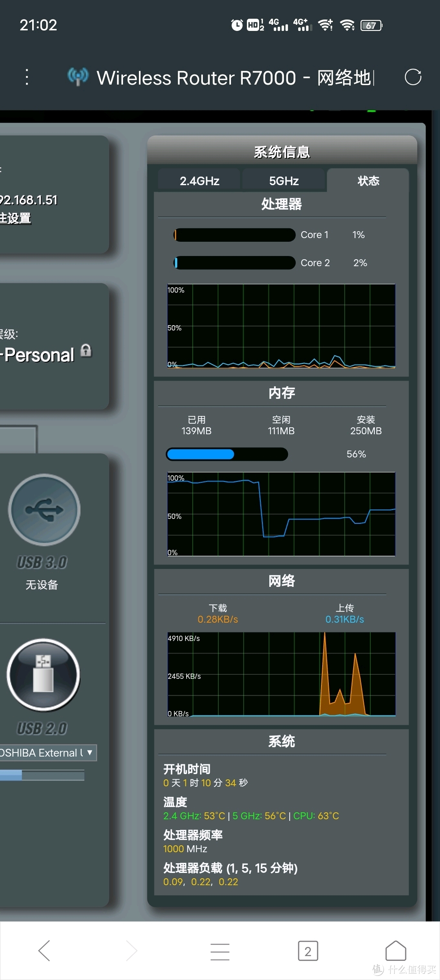
Task: Tap the alarm clock status icon
Action: (237, 25)
